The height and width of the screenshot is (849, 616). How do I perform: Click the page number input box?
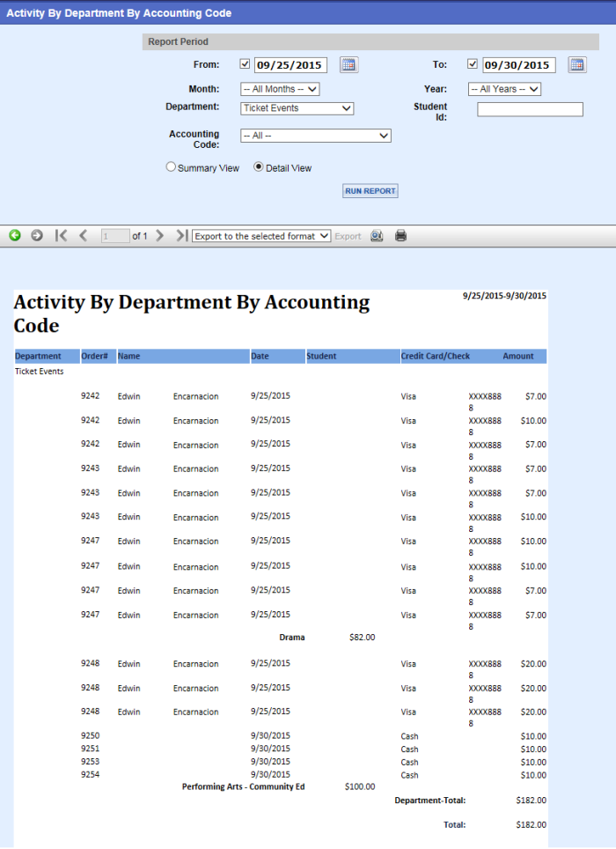pos(115,236)
